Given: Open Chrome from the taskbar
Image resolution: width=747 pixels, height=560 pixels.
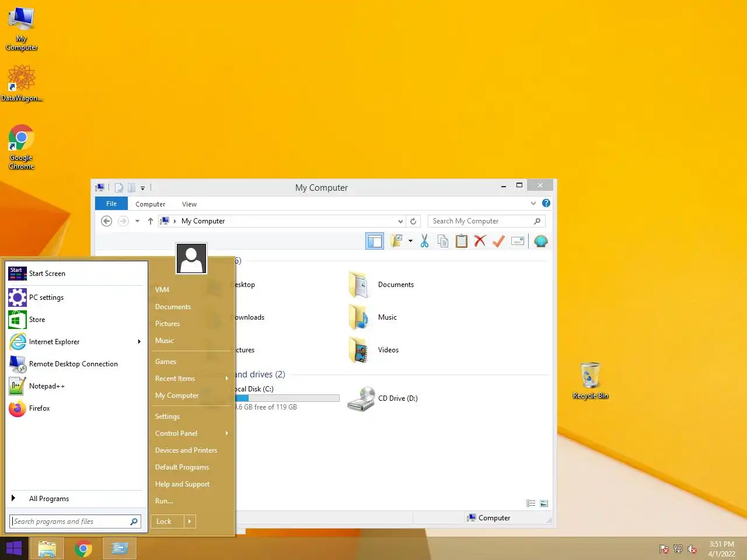Looking at the screenshot, I should pos(83,548).
